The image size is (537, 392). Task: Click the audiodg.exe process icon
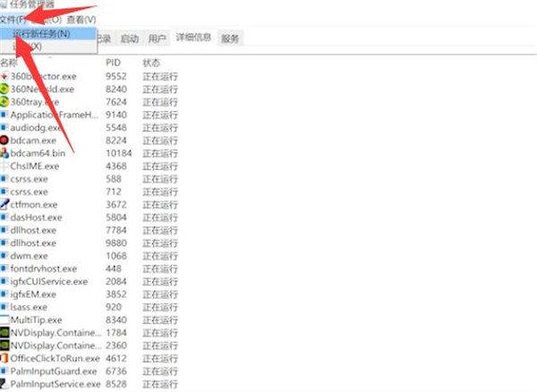pyautogui.click(x=4, y=128)
